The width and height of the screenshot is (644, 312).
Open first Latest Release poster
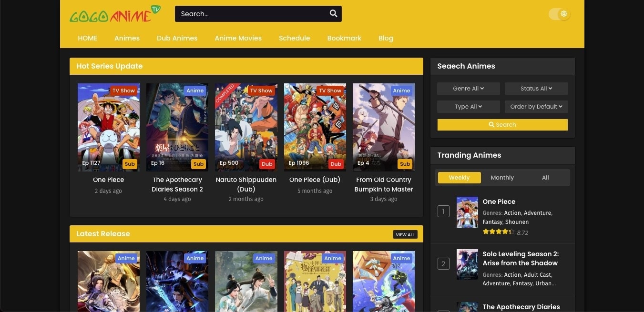click(109, 282)
